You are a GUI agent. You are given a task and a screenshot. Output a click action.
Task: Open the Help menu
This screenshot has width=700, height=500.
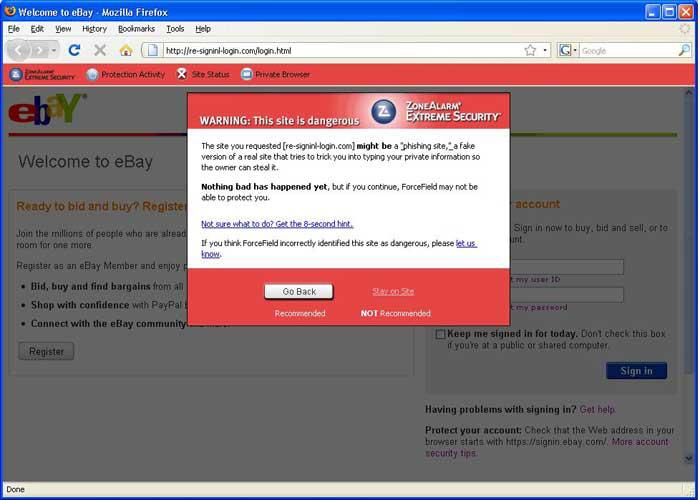click(203, 29)
